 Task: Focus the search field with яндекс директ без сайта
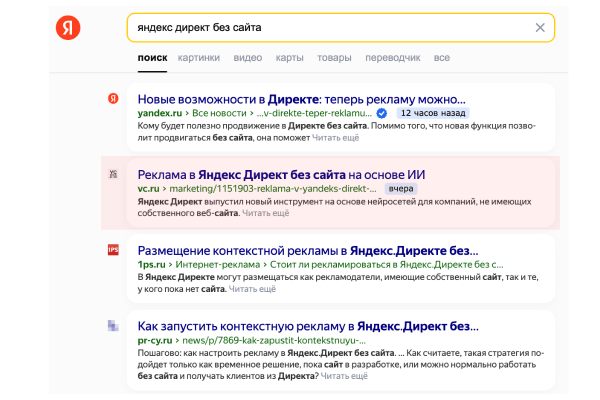click(x=341, y=28)
